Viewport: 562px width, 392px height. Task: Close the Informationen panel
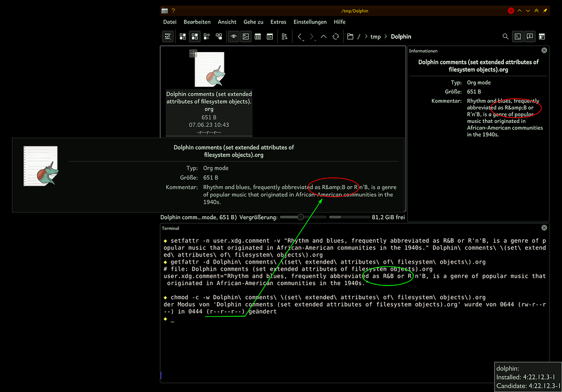(x=544, y=50)
